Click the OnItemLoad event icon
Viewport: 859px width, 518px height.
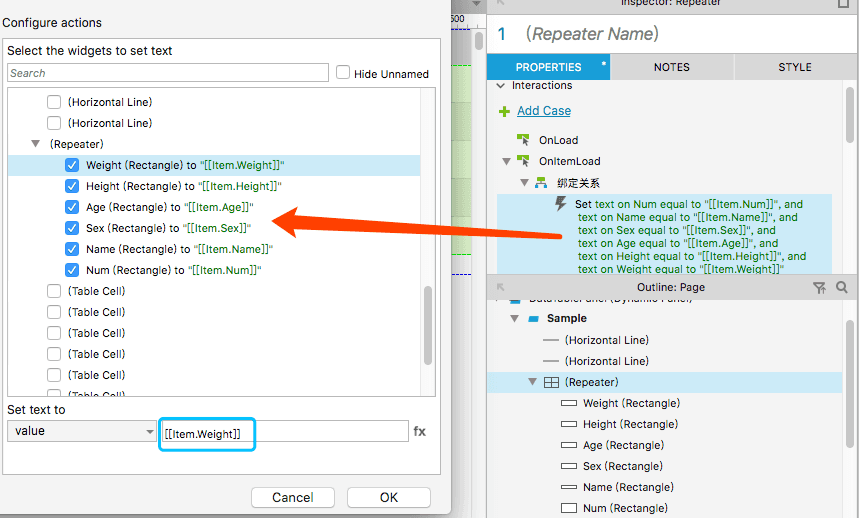(x=523, y=161)
